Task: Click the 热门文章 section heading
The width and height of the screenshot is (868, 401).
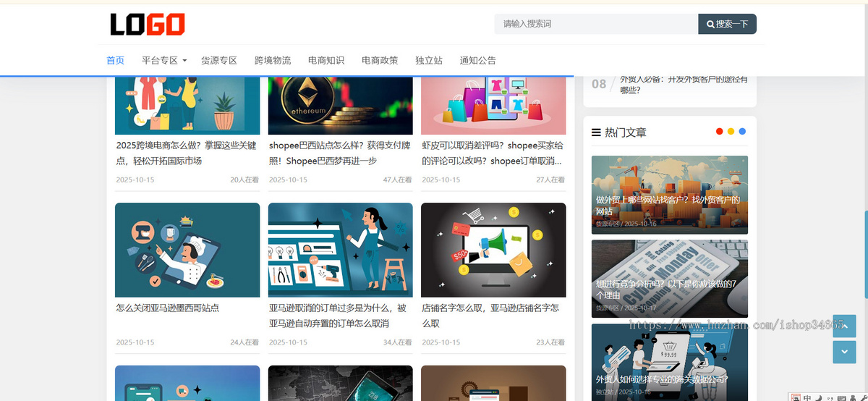Action: click(626, 132)
